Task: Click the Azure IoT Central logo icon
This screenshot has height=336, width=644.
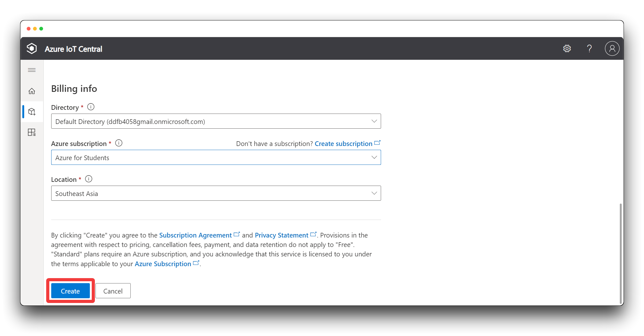Action: (32, 49)
